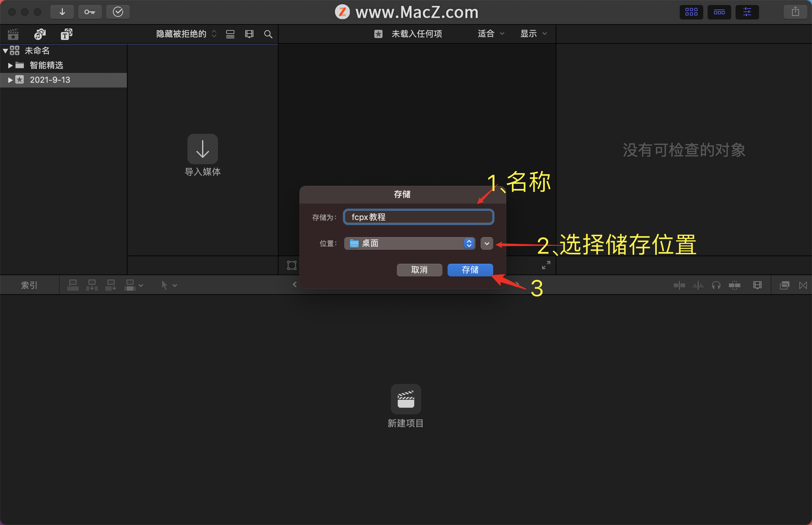Toggle the browser panel visibility button
This screenshot has height=525, width=812.
point(691,12)
